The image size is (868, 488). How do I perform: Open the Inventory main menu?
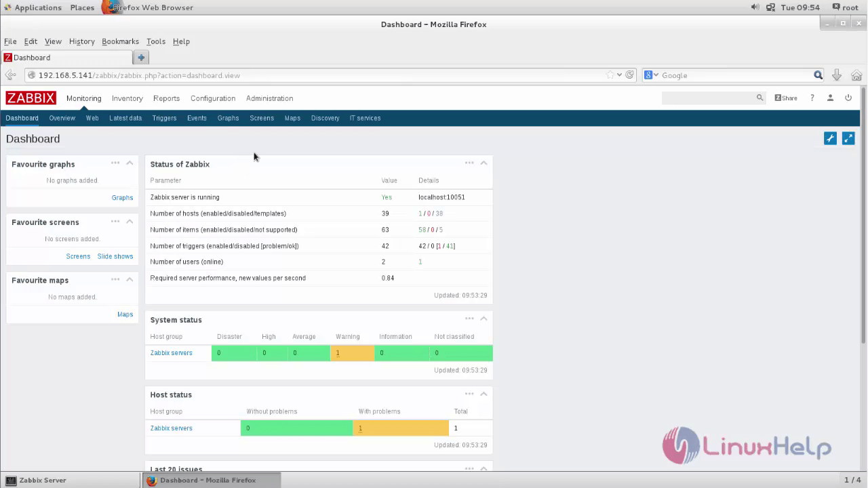point(127,98)
